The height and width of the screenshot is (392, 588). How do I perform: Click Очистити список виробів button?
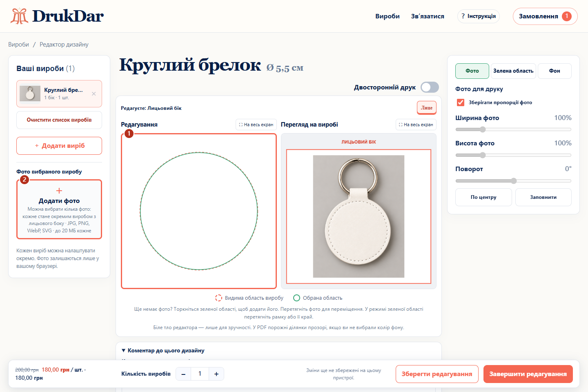coord(59,120)
